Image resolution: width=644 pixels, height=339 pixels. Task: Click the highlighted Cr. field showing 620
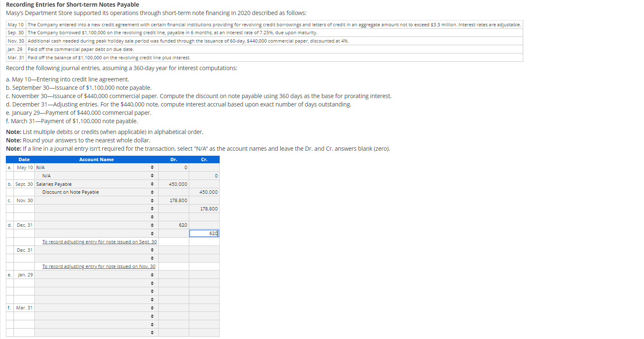point(204,233)
